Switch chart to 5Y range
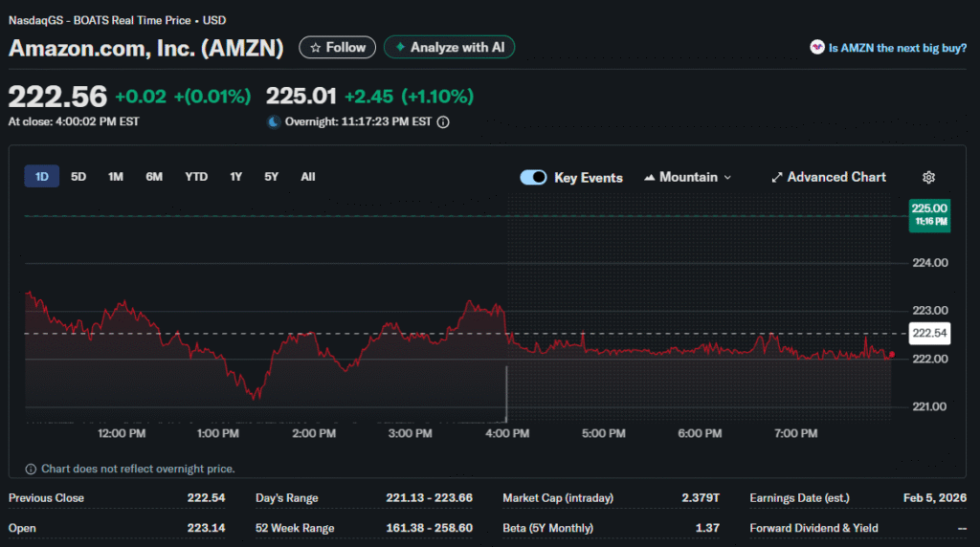Image resolution: width=980 pixels, height=547 pixels. click(272, 177)
